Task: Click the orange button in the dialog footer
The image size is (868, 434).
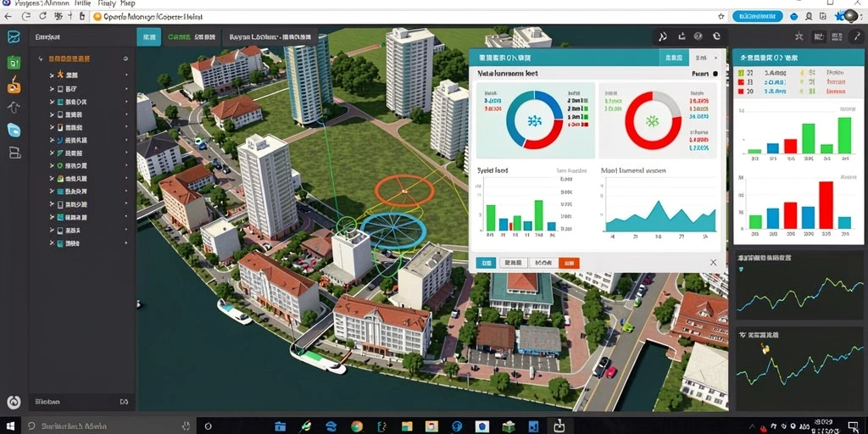Action: tap(569, 263)
